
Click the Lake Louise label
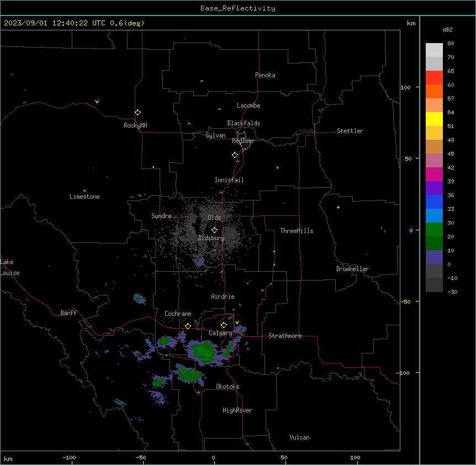pos(10,267)
